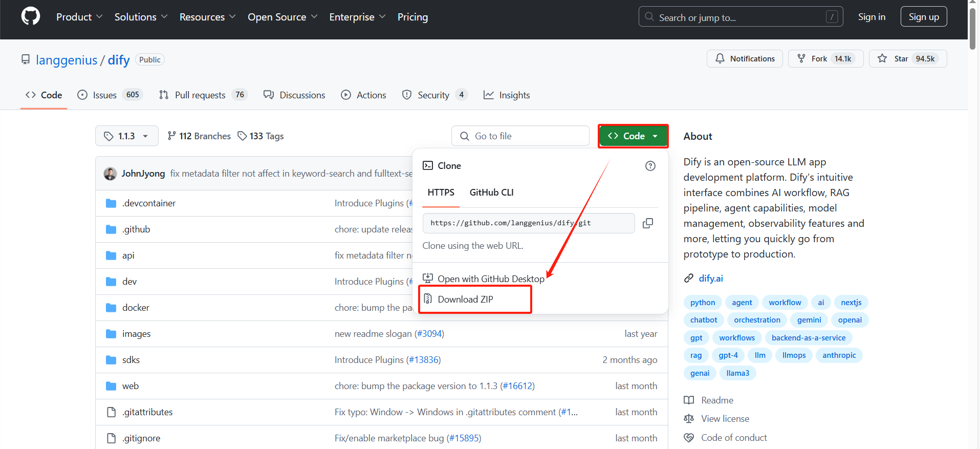The image size is (980, 449).
Task: Switch to the Code tab
Action: point(44,95)
